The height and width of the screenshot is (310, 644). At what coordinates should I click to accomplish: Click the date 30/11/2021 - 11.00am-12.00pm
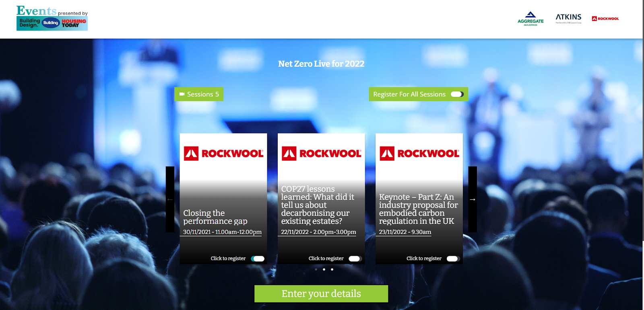point(222,232)
